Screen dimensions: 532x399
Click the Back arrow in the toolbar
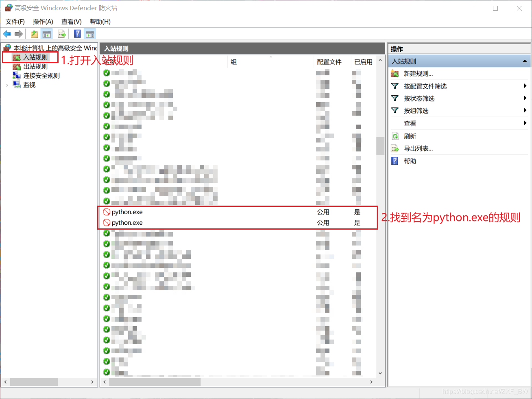7,34
